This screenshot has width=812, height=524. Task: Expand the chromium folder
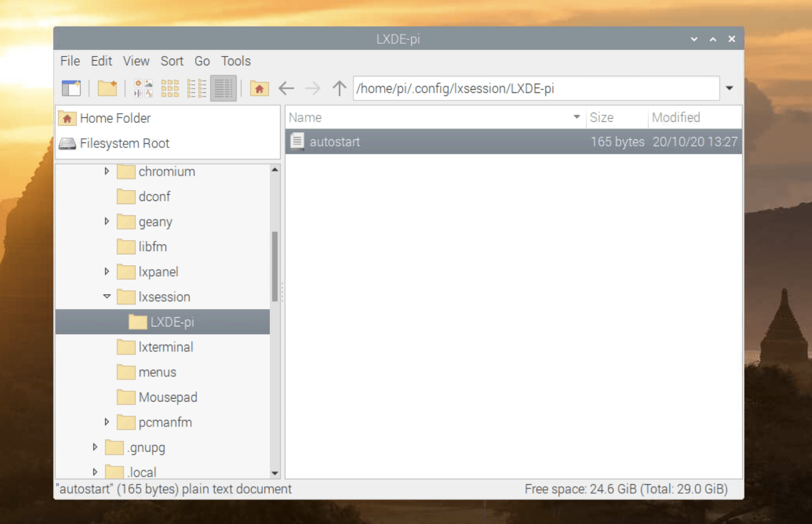(107, 171)
